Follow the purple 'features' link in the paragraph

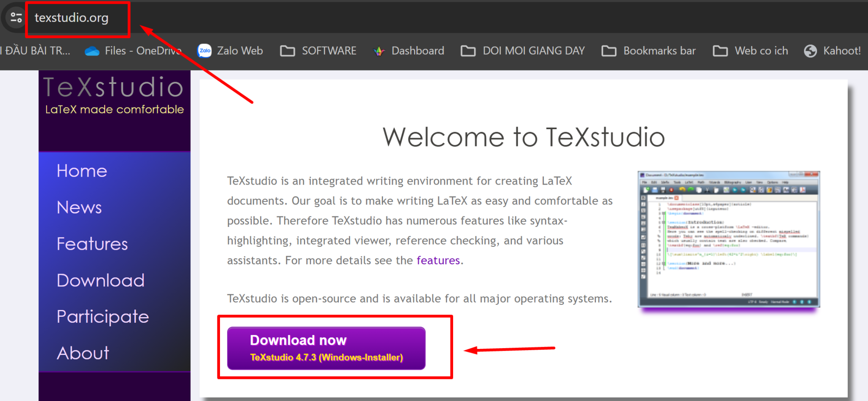[438, 260]
